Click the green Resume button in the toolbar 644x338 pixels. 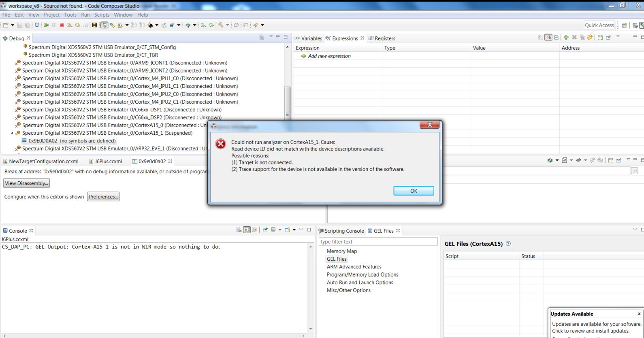(47, 25)
